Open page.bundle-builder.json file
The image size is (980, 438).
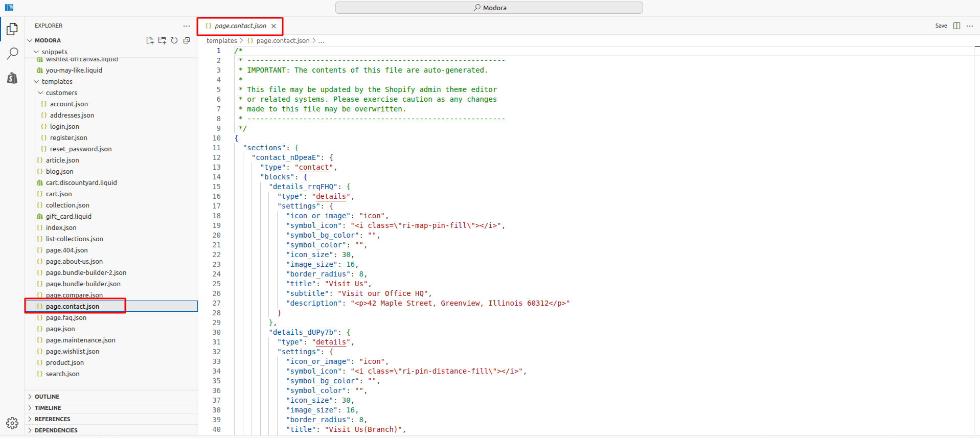coord(83,284)
